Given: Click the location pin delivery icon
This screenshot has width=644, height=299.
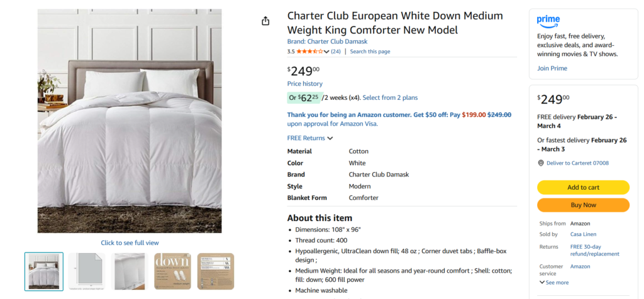Looking at the screenshot, I should pos(541,163).
